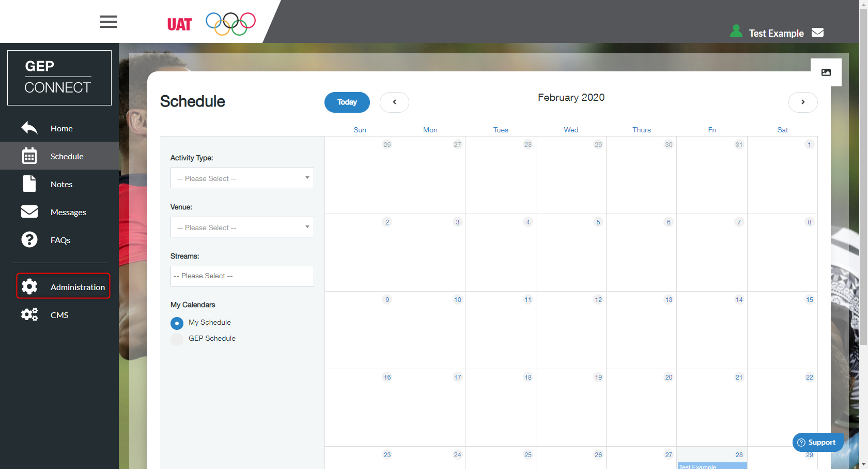
Task: Select the GEP Schedule radio button
Action: (x=177, y=339)
